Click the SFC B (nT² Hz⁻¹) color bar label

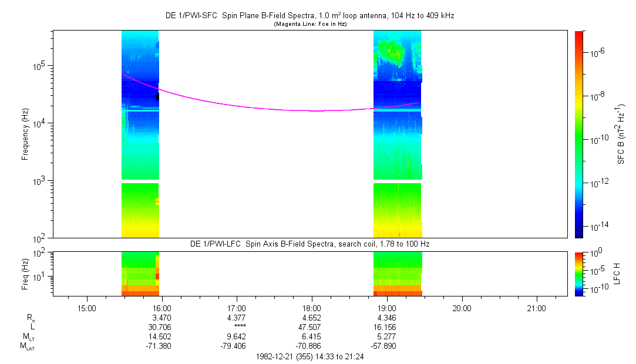coord(621,134)
